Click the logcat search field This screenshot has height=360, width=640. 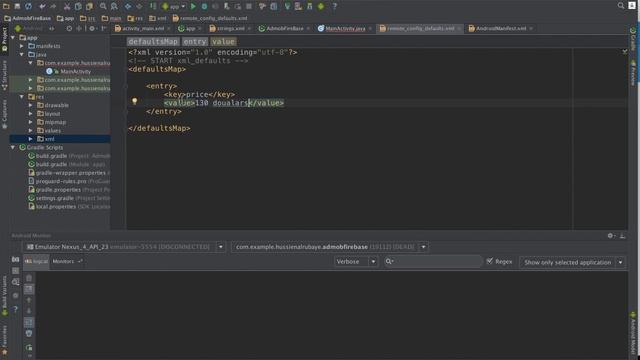click(x=433, y=262)
